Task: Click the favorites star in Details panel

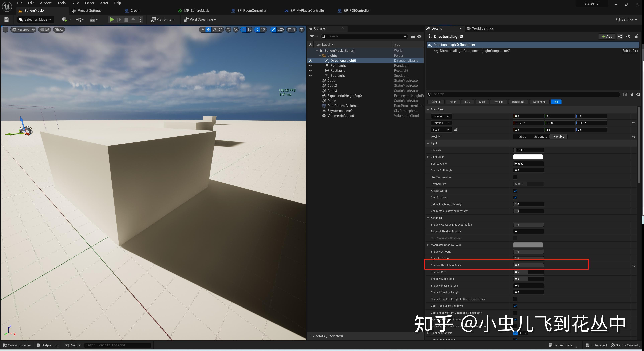Action: 632,94
